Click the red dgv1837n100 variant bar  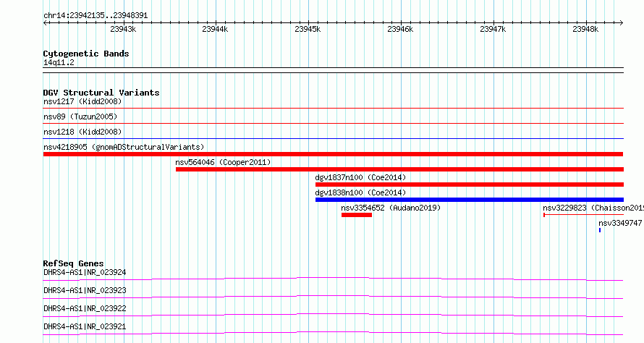(470, 185)
